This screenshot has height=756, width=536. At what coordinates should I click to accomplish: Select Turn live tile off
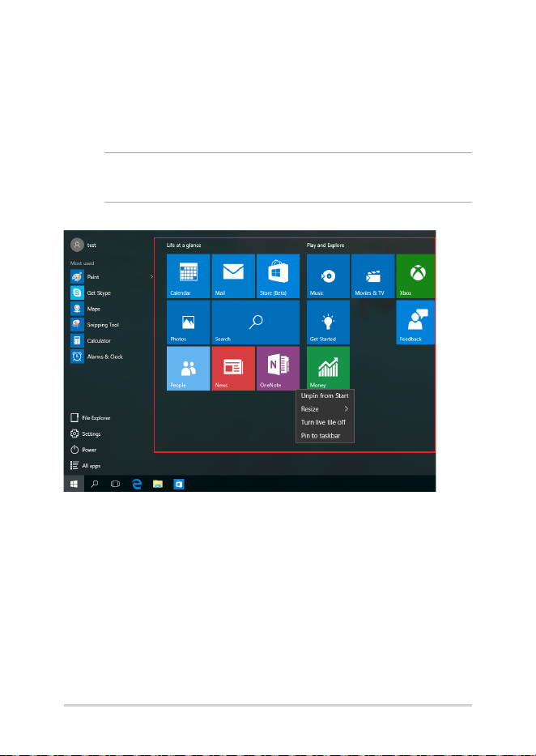(323, 422)
